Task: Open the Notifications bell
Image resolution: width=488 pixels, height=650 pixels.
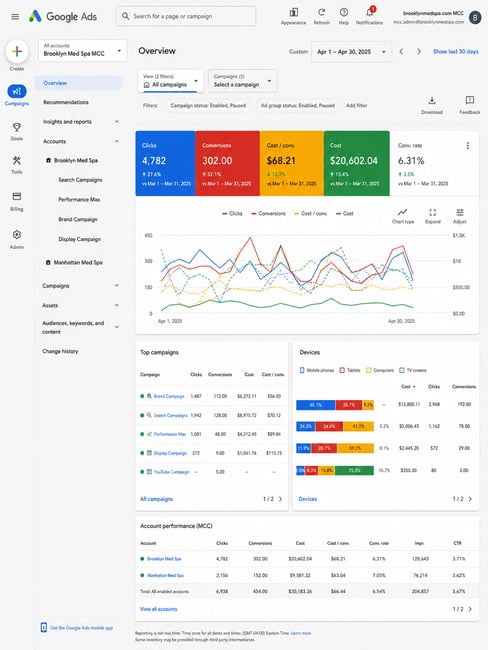Action: [x=369, y=12]
